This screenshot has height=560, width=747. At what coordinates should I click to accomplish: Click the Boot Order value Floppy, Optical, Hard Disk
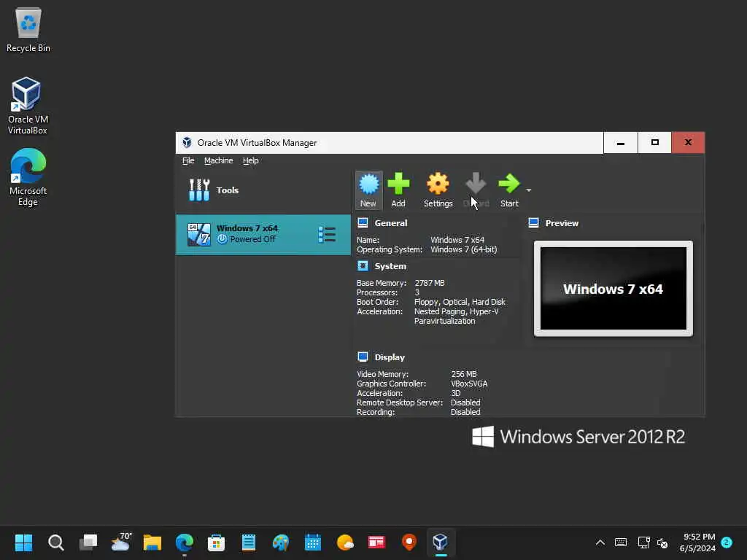pyautogui.click(x=460, y=302)
